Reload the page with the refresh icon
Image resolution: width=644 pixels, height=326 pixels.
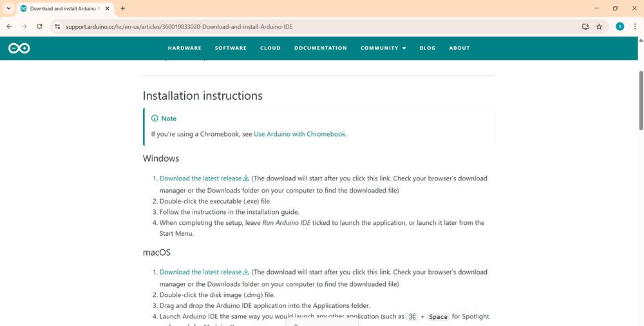pyautogui.click(x=39, y=26)
